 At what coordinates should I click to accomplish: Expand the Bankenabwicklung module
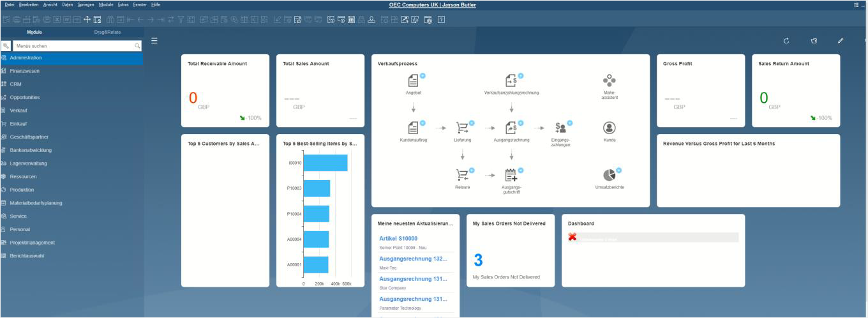point(71,150)
